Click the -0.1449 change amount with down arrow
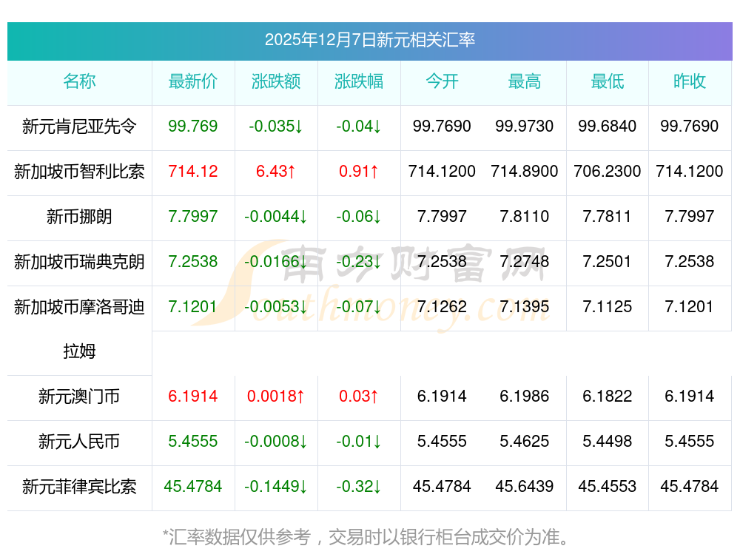 276,488
